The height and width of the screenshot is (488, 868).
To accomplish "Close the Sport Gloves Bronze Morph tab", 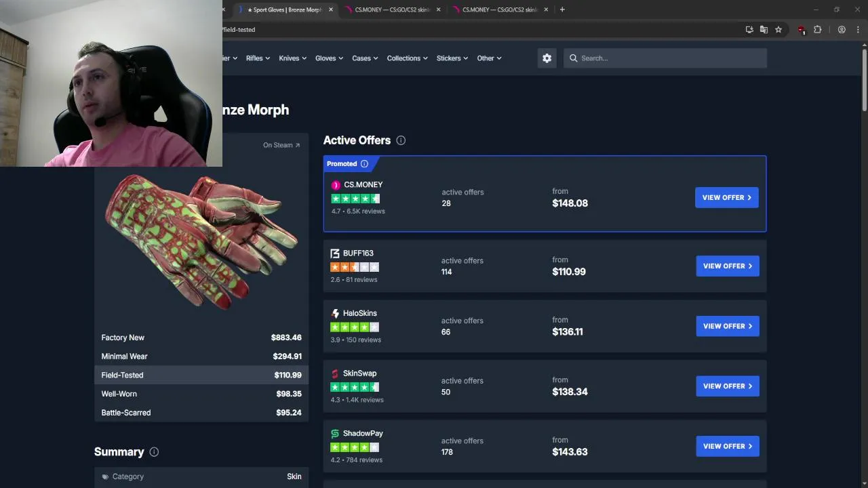I will 332,9.
